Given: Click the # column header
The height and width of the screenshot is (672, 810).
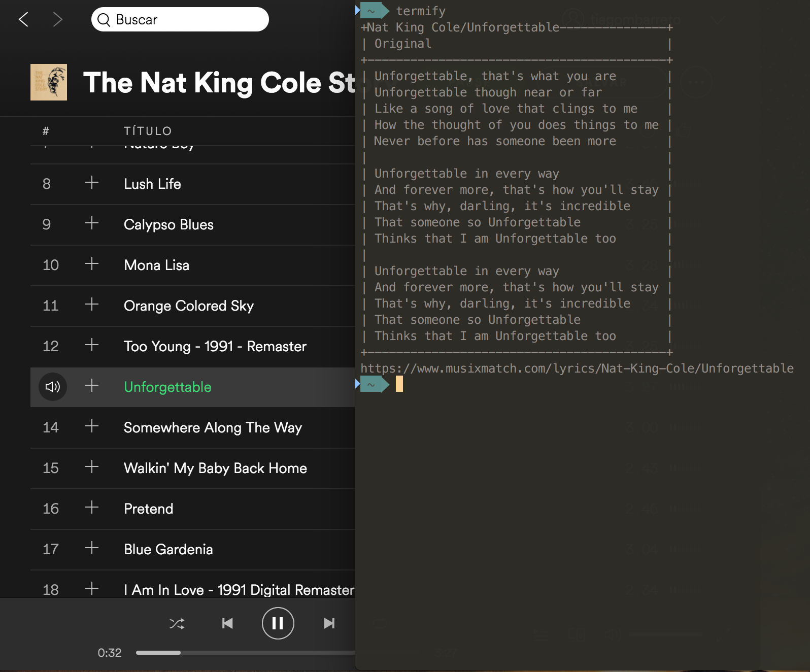Looking at the screenshot, I should [x=46, y=131].
